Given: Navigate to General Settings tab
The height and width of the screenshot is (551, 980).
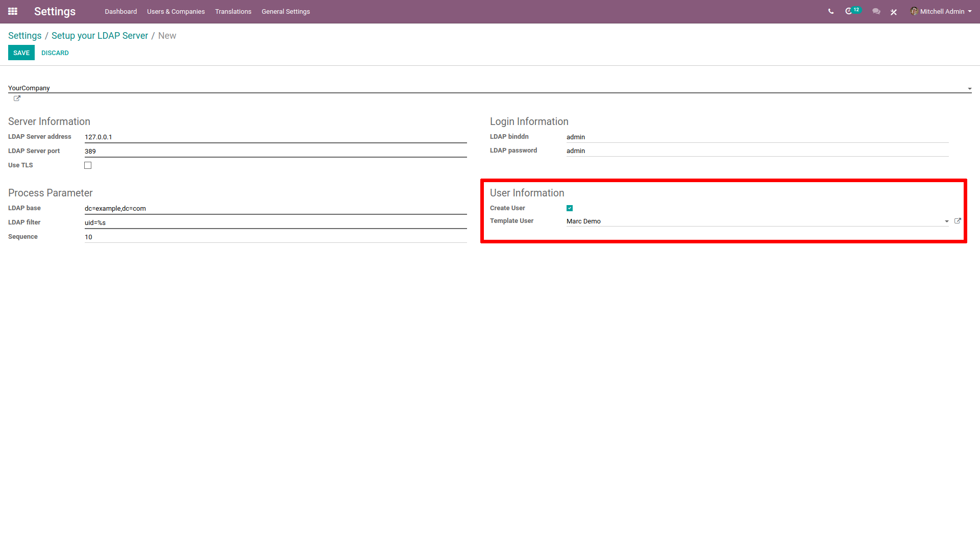Looking at the screenshot, I should click(285, 12).
